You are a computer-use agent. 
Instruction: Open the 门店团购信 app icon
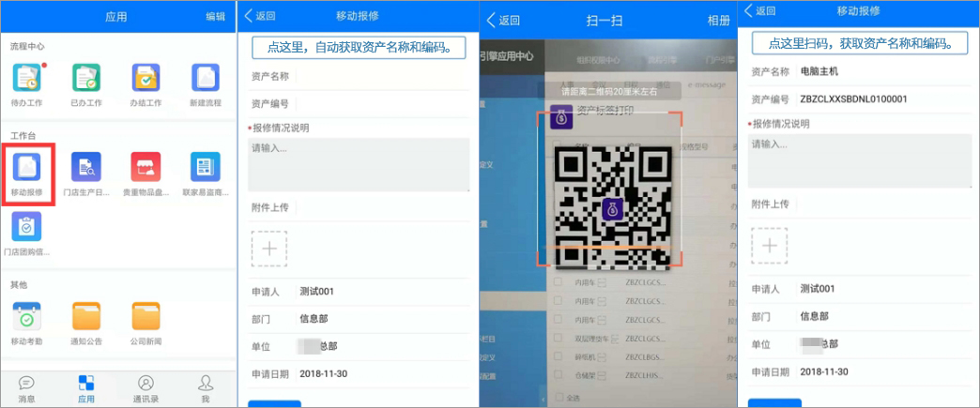click(x=27, y=226)
